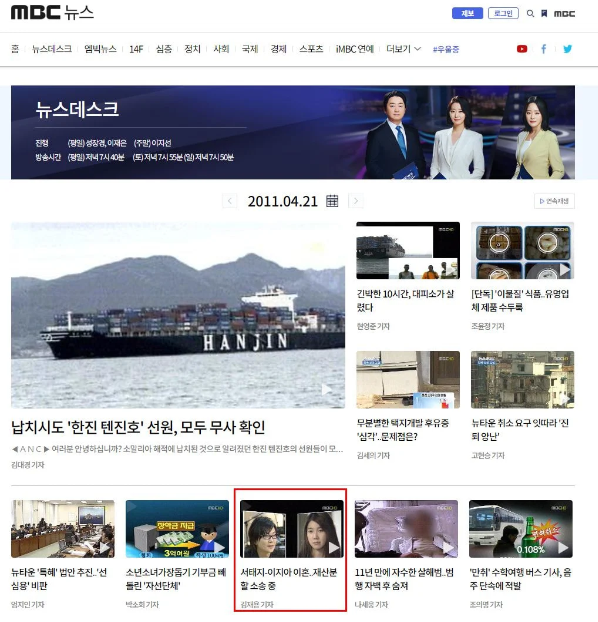Open 국제 menu item
This screenshot has width=598, height=622.
click(250, 49)
